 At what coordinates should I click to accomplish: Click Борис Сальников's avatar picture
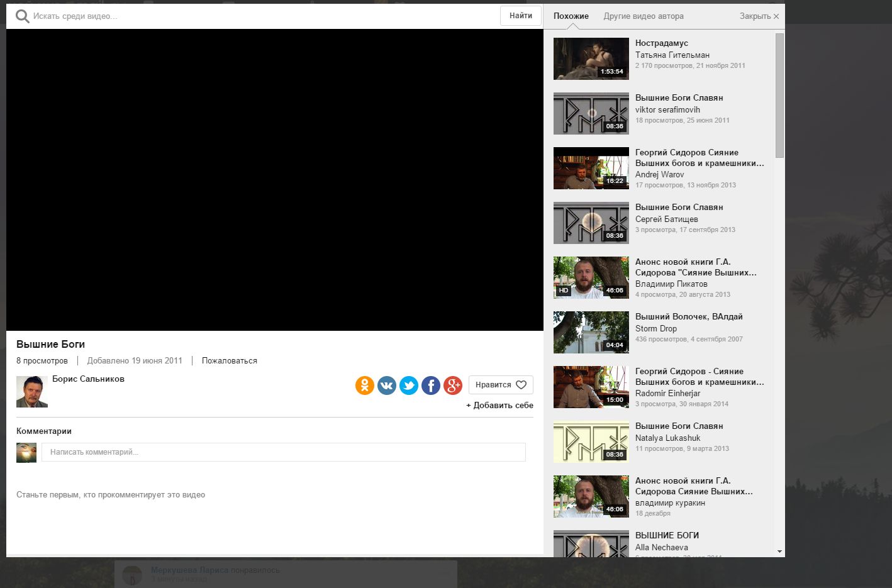point(32,392)
